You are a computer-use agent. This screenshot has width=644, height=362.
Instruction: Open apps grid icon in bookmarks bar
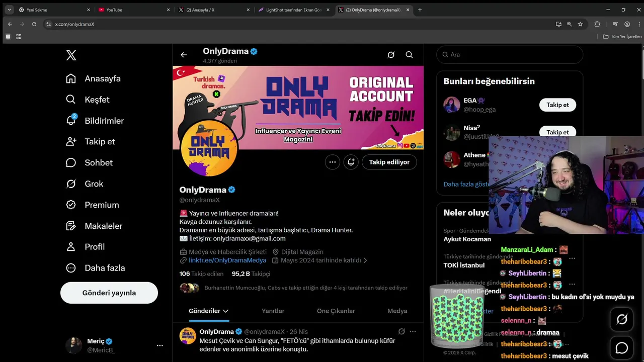[x=19, y=36]
